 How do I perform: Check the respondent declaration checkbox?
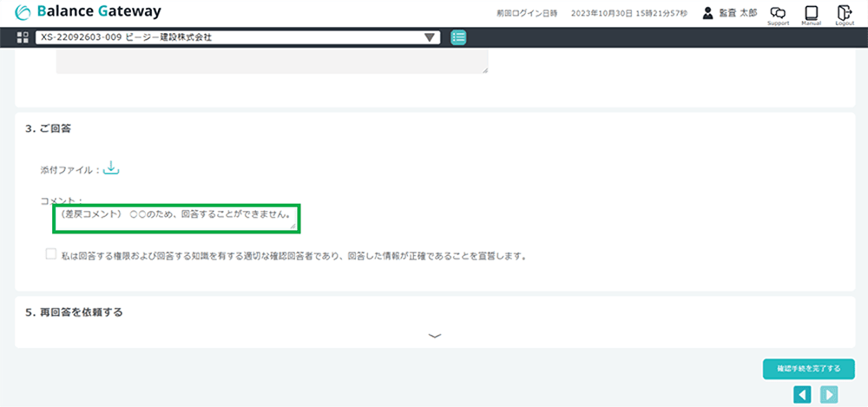tap(51, 255)
